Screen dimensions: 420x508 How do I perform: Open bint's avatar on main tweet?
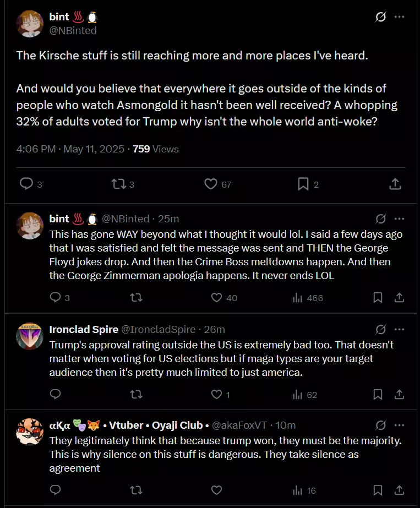(30, 24)
